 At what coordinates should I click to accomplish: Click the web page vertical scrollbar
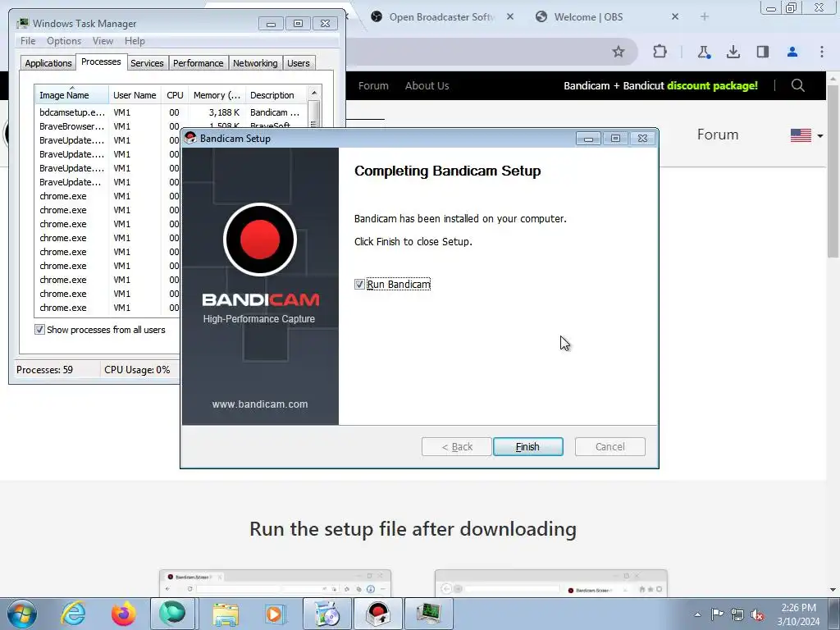coord(833,170)
